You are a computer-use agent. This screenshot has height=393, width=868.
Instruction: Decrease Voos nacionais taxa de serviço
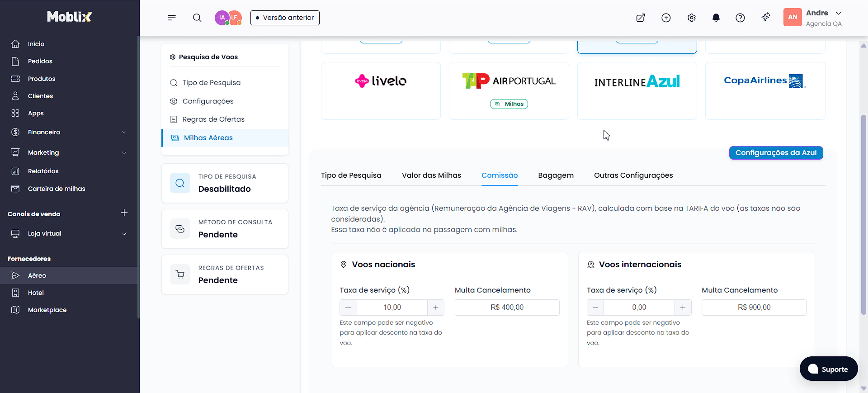click(x=348, y=308)
